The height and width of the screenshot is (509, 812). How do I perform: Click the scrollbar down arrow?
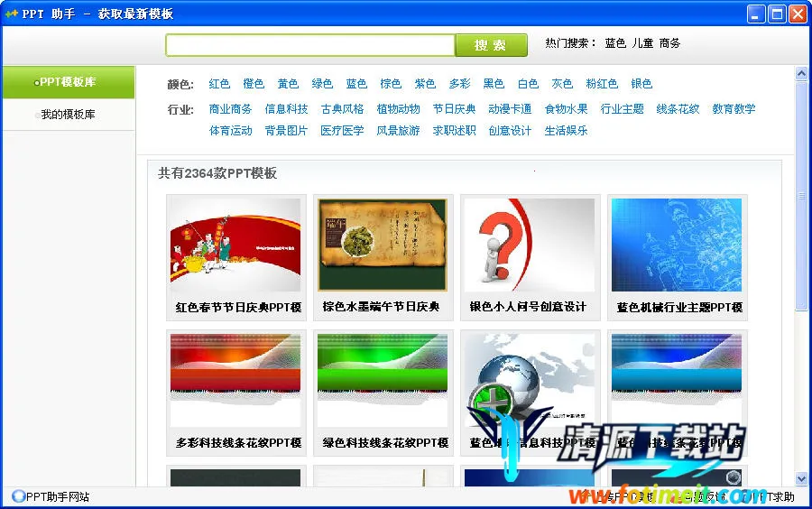(x=801, y=478)
